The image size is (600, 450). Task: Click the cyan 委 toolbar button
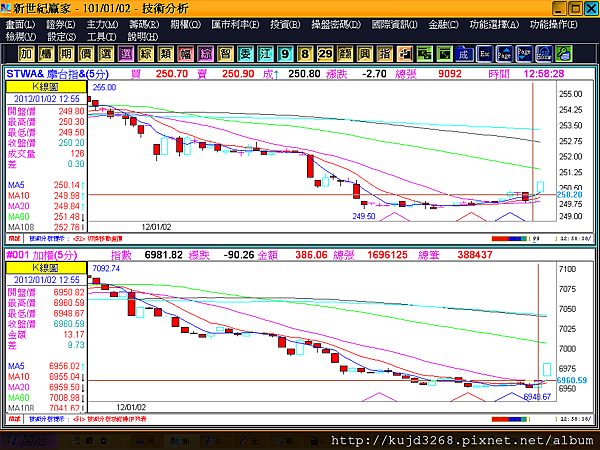point(245,54)
